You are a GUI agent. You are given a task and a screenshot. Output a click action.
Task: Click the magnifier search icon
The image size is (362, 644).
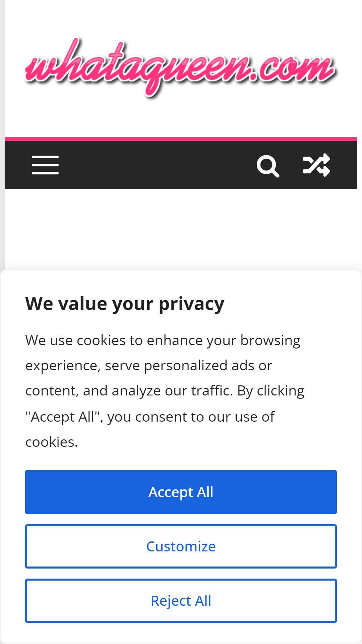[x=268, y=165]
